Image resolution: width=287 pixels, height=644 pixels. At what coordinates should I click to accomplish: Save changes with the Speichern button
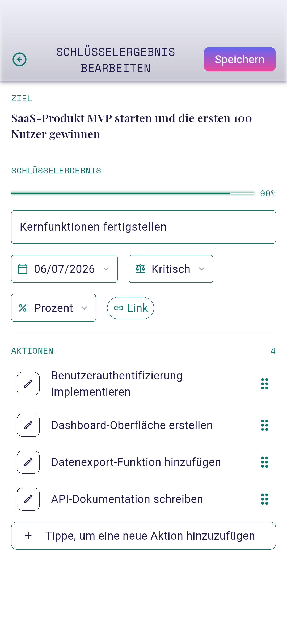[240, 59]
